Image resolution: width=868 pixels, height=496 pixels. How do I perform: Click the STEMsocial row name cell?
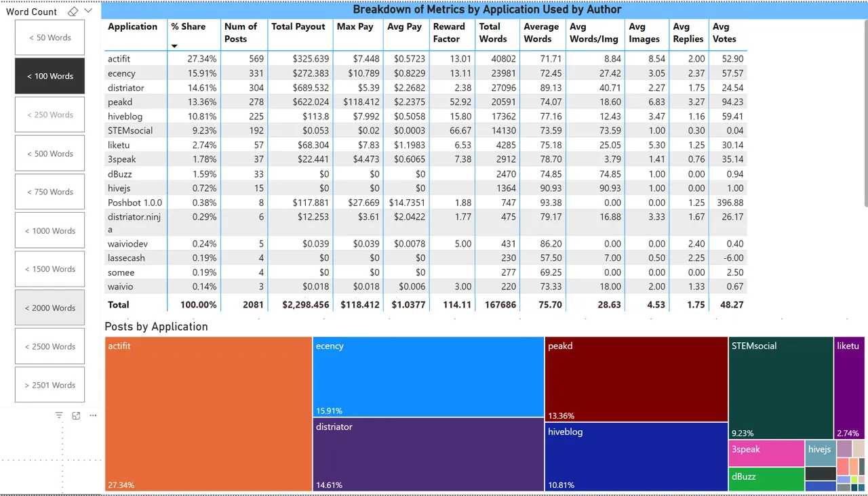point(130,131)
